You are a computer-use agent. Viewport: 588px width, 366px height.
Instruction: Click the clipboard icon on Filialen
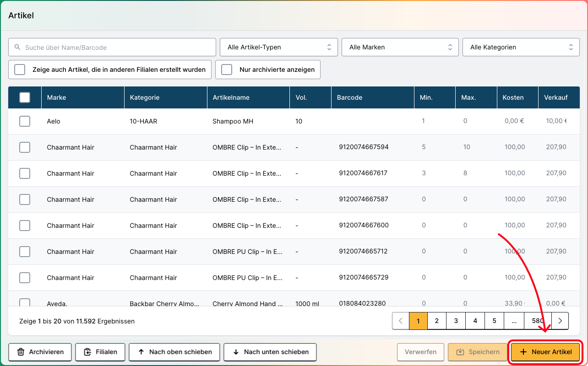[87, 352]
